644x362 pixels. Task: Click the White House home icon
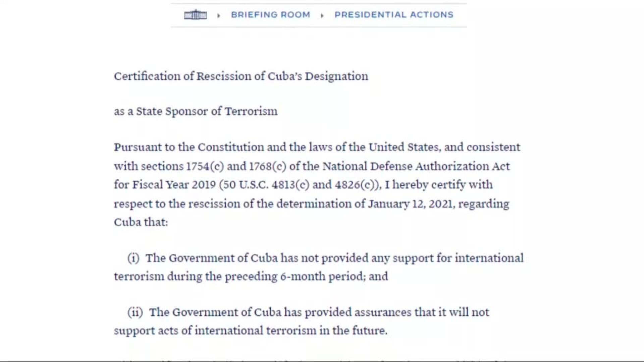(195, 15)
